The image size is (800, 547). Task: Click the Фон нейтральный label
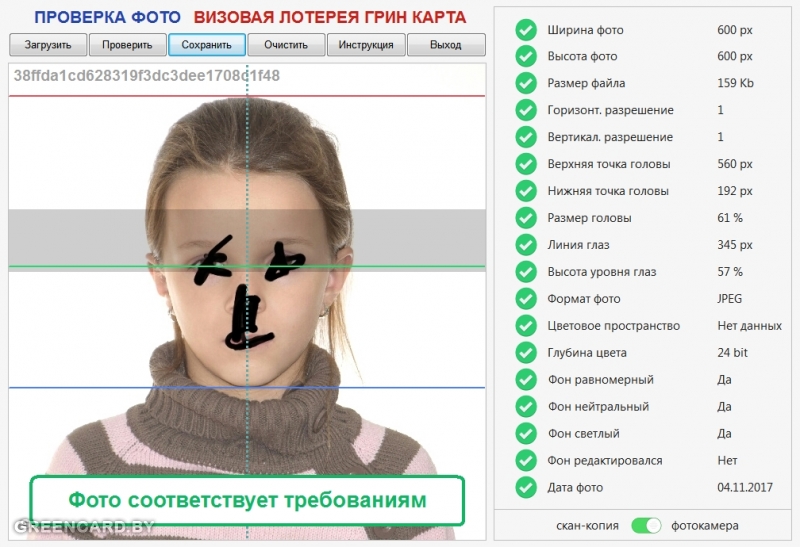[x=598, y=407]
